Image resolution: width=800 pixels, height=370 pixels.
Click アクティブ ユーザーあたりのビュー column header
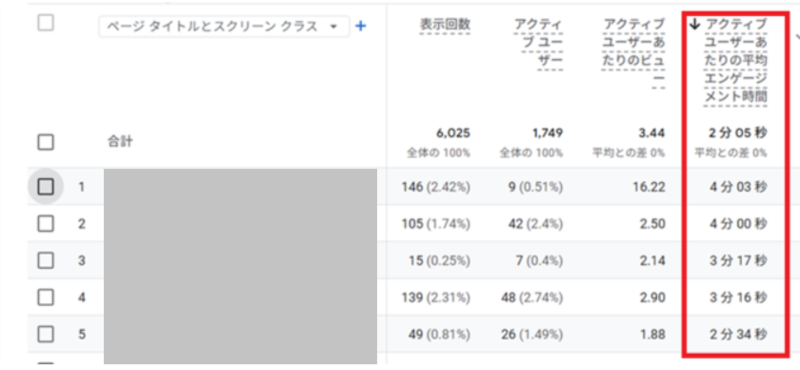pyautogui.click(x=634, y=52)
